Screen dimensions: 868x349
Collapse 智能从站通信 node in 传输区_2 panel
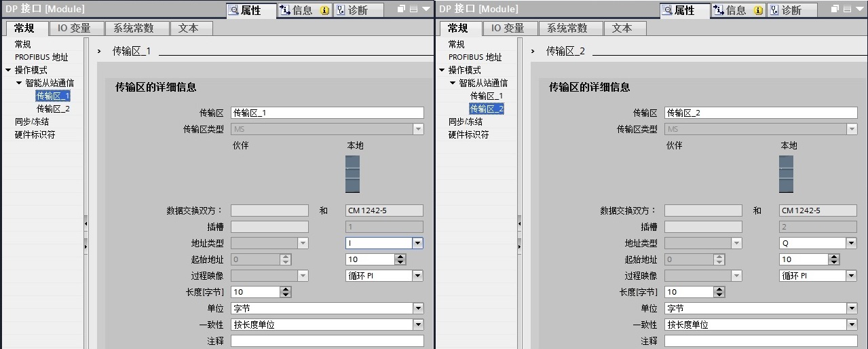453,83
